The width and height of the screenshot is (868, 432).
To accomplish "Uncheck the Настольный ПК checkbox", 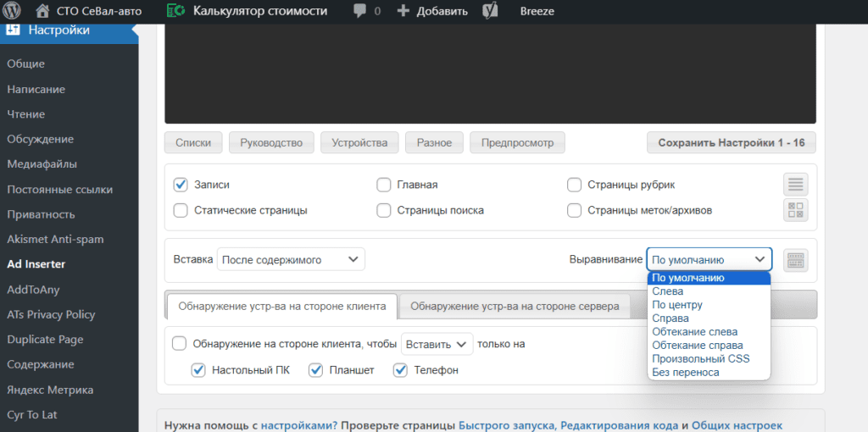I will [198, 370].
